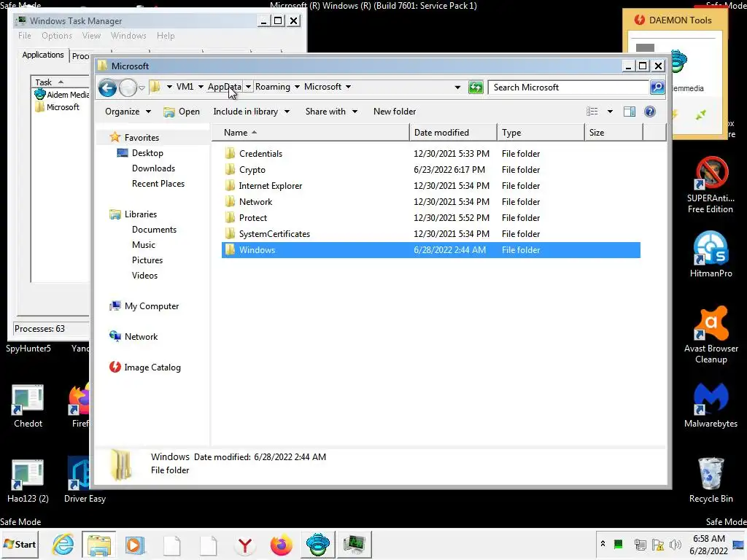Open the HitmanPro desktop shortcut
Image resolution: width=747 pixels, height=560 pixels.
(x=711, y=254)
